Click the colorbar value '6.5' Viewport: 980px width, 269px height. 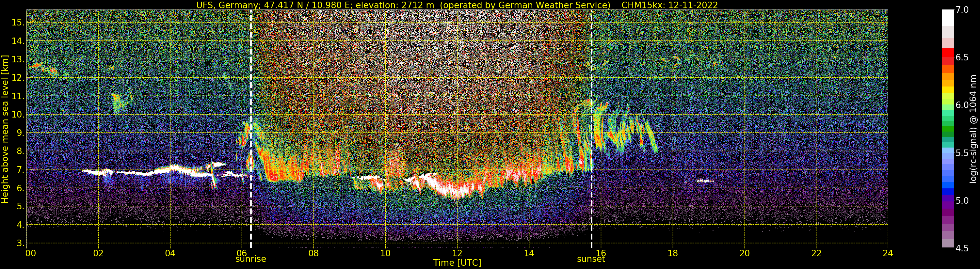pyautogui.click(x=962, y=57)
